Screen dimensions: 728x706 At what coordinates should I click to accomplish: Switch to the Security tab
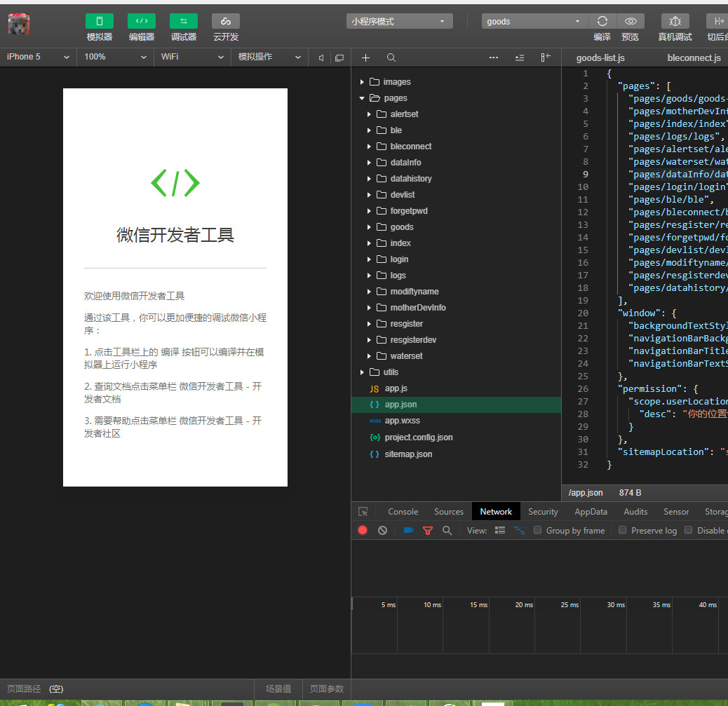(543, 512)
